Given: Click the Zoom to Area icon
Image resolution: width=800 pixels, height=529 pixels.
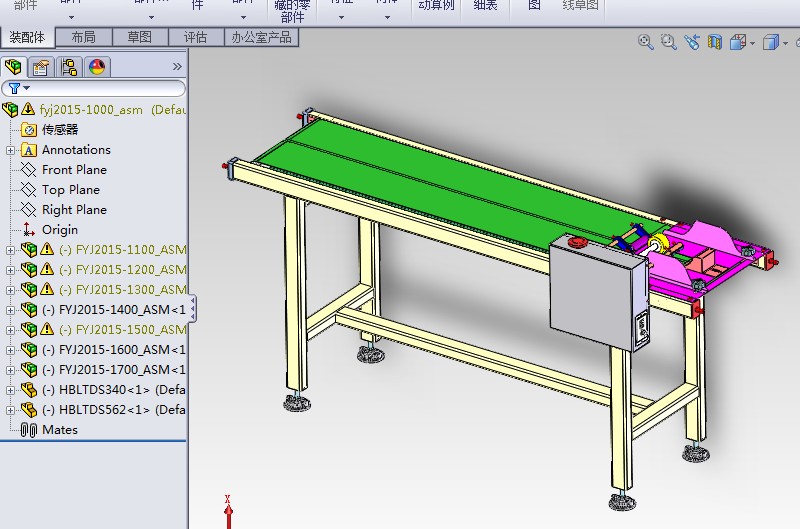Looking at the screenshot, I should (668, 42).
